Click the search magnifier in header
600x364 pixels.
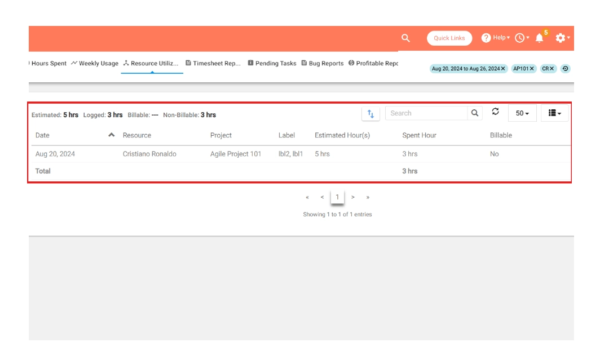tap(405, 38)
